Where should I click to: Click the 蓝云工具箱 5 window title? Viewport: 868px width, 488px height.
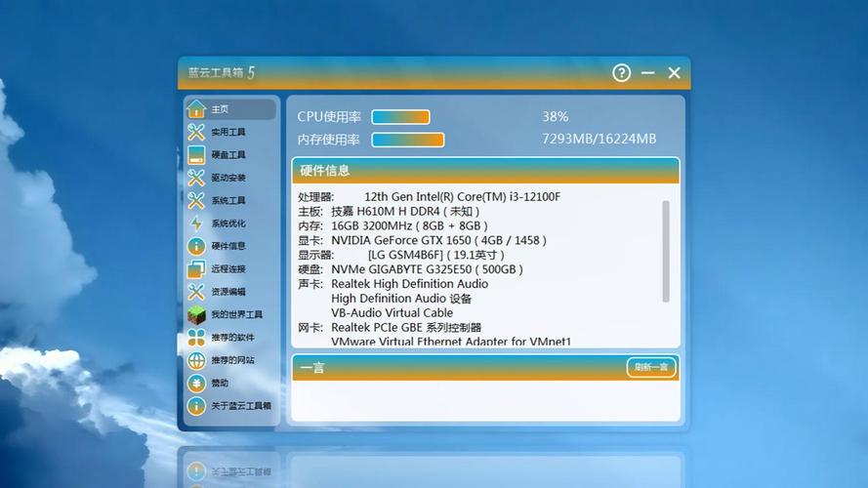tap(222, 72)
